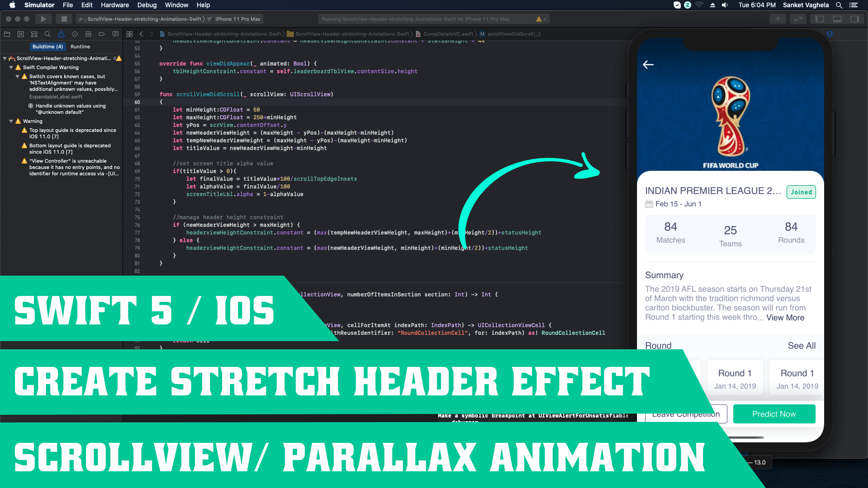Open the Debug navigator icon
Viewport: 868px width, 488px height.
pyautogui.click(x=88, y=34)
